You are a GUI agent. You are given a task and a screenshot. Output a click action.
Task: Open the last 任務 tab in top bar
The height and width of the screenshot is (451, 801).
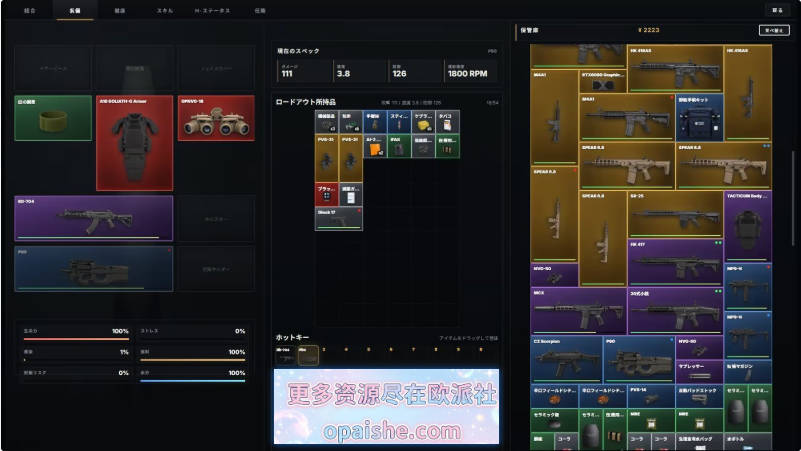pos(260,11)
